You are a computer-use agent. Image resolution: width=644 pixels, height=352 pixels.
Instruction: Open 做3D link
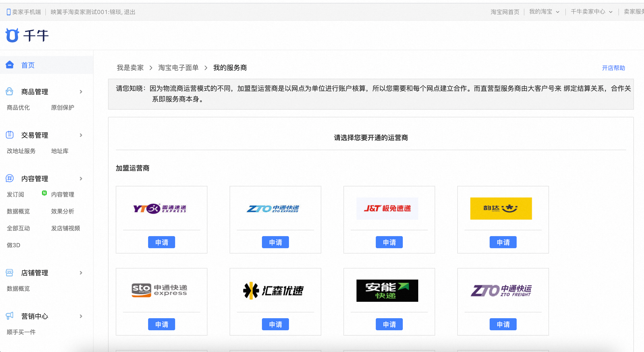click(x=14, y=245)
